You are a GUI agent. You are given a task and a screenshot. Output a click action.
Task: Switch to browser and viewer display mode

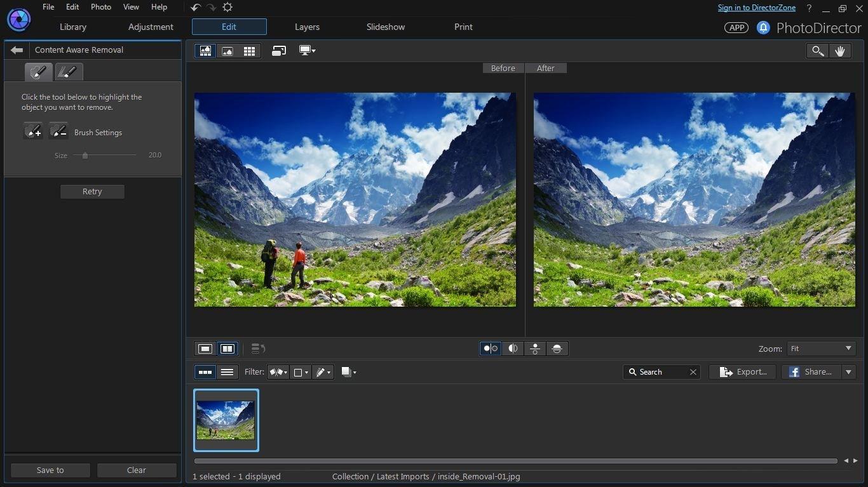tap(205, 50)
